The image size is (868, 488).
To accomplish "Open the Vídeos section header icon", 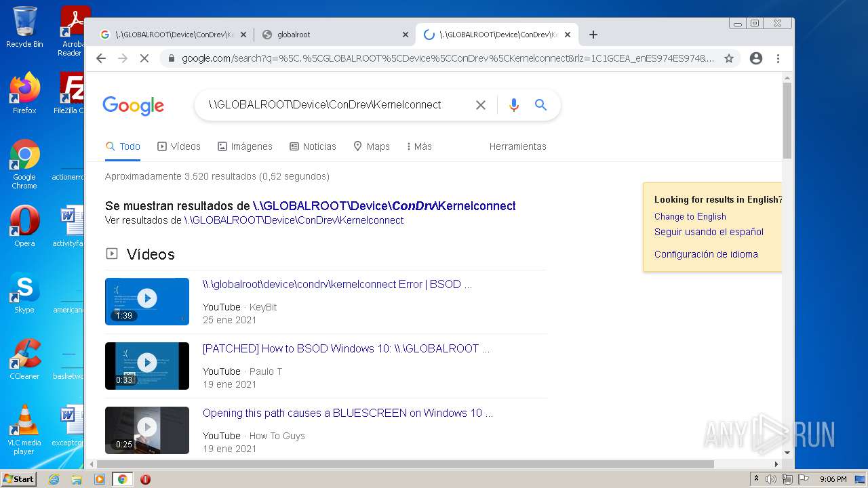I will (112, 254).
